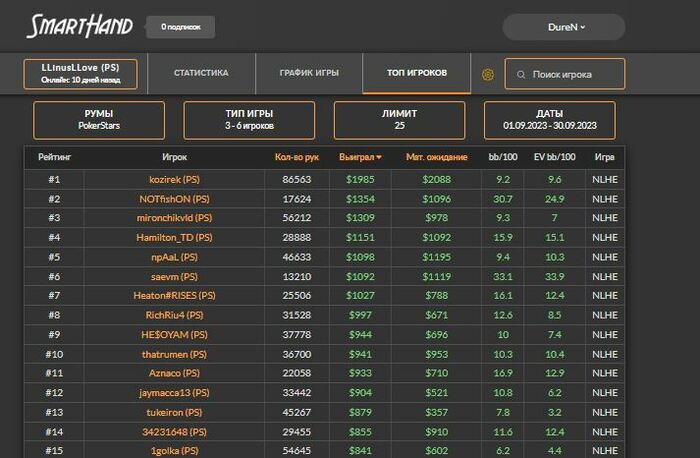
Task: Switch to the СТАТИСТИКА tab
Action: pyautogui.click(x=201, y=73)
